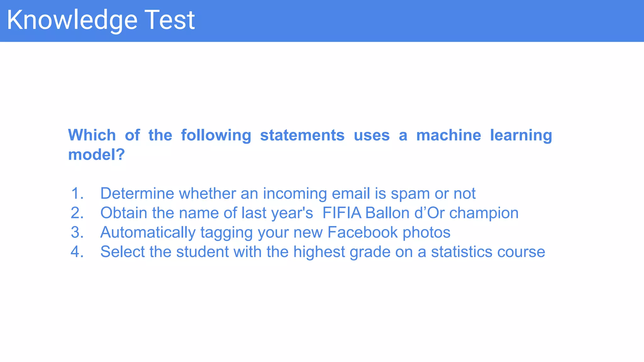Screen dimensions: 644x362
Task: Click the word "FIFIA" in option two
Action: point(341,213)
